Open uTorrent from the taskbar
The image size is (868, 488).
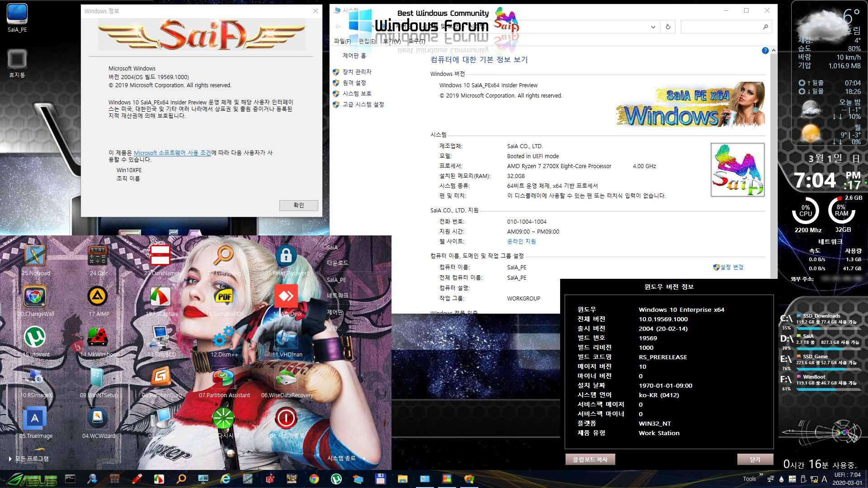[x=336, y=479]
